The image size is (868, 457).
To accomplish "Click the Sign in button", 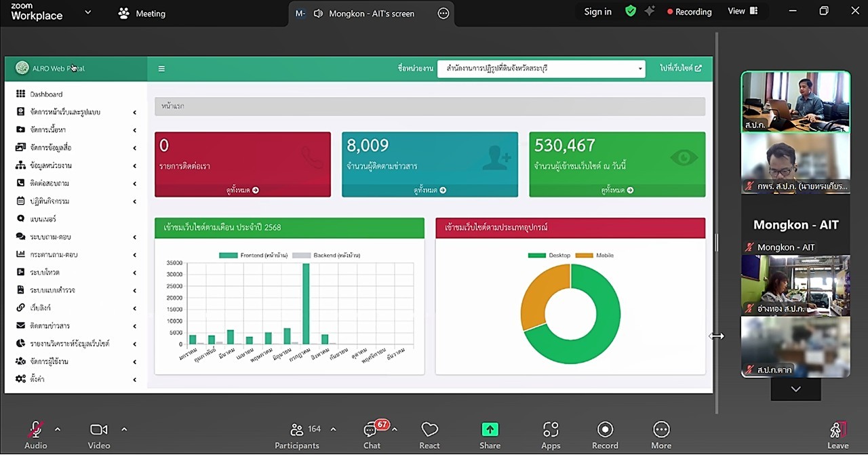I will point(597,12).
